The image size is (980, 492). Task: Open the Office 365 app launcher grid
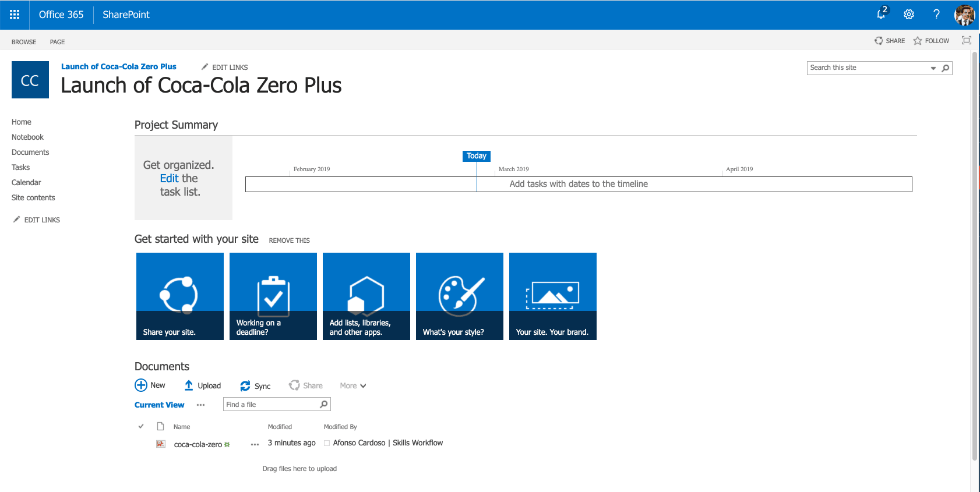(x=15, y=15)
